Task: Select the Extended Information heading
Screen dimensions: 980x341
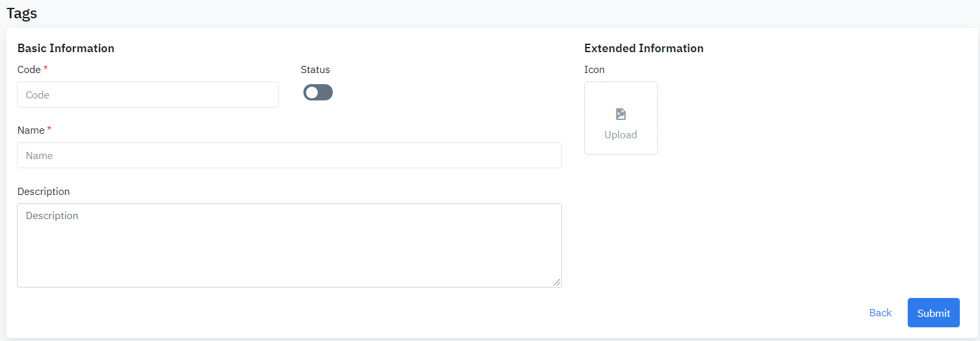Action: pos(643,48)
